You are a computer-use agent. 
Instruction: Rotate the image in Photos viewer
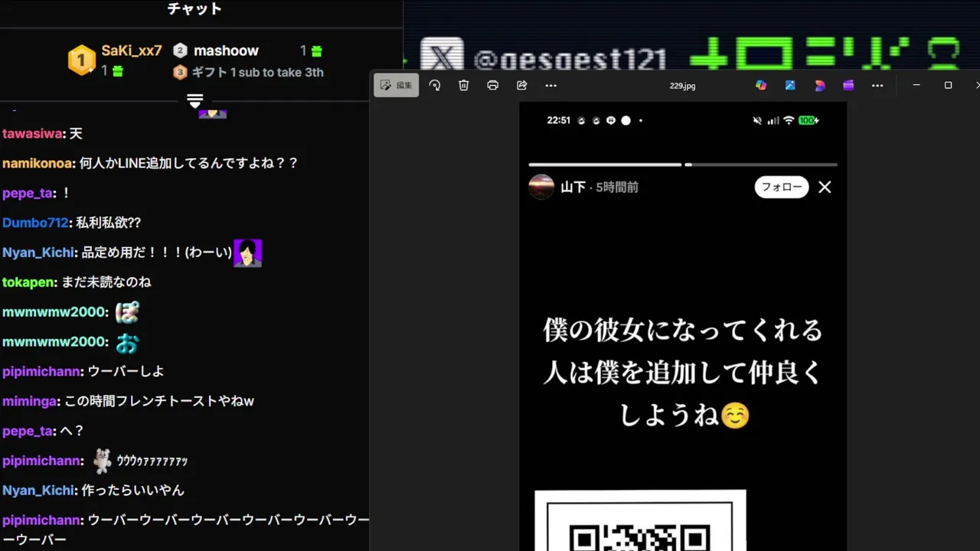click(435, 85)
